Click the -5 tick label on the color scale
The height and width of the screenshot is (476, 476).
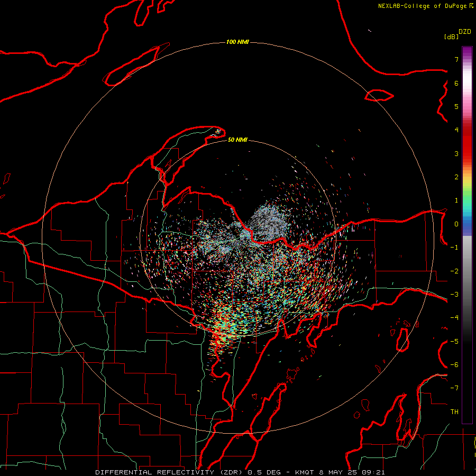454,342
